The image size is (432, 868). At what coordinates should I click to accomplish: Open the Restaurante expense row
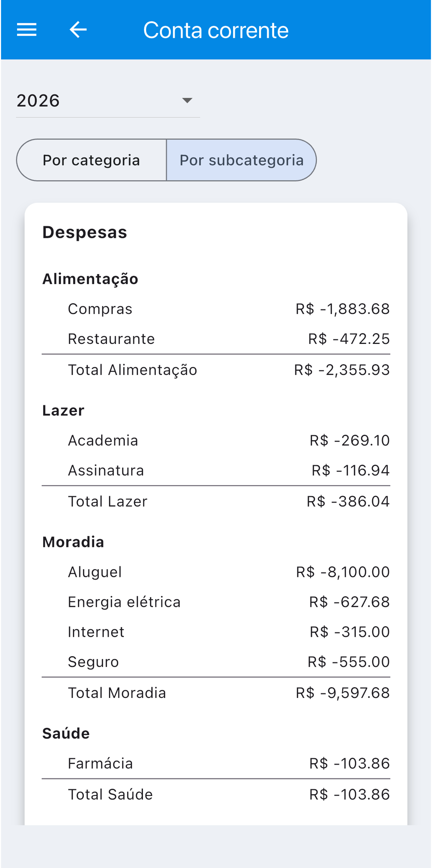pyautogui.click(x=216, y=339)
